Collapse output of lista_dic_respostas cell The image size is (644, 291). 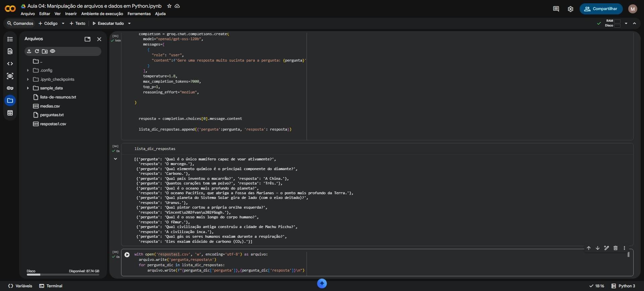coord(115,159)
